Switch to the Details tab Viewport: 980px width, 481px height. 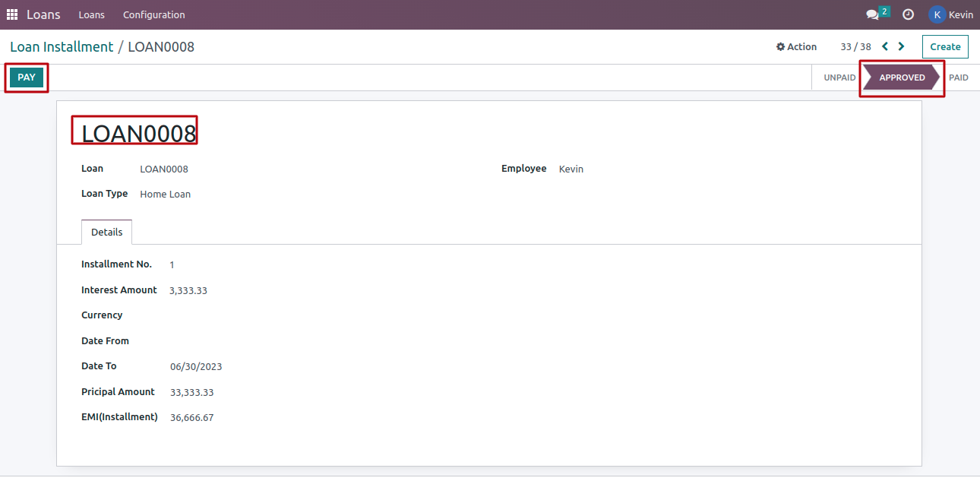106,232
